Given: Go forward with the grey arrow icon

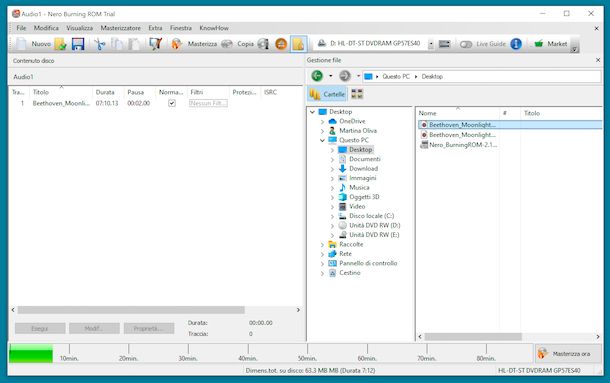Looking at the screenshot, I should tap(345, 76).
